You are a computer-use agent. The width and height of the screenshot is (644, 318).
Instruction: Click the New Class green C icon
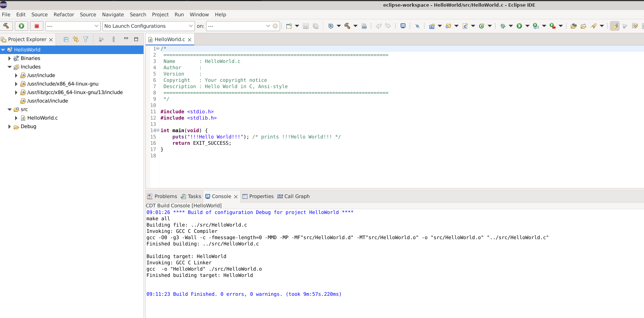pyautogui.click(x=482, y=26)
